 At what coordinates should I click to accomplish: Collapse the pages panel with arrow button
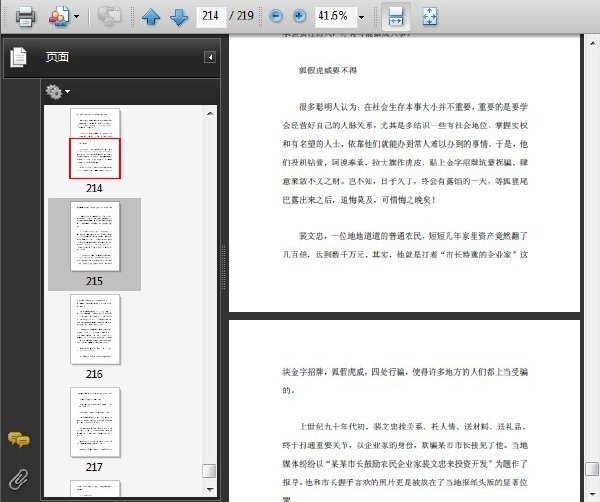coord(210,57)
